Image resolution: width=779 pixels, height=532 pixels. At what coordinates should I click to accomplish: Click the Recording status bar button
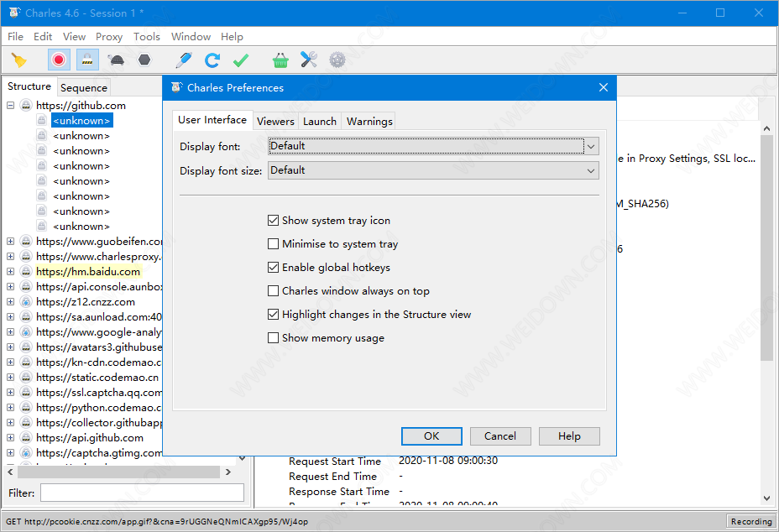tap(751, 521)
